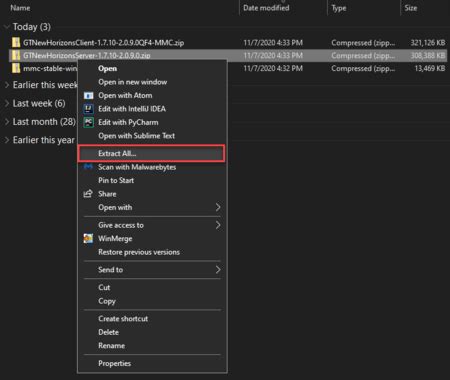This screenshot has width=450, height=380.
Task: Select Edit with IntelliJ IDEA
Action: pyautogui.click(x=132, y=109)
